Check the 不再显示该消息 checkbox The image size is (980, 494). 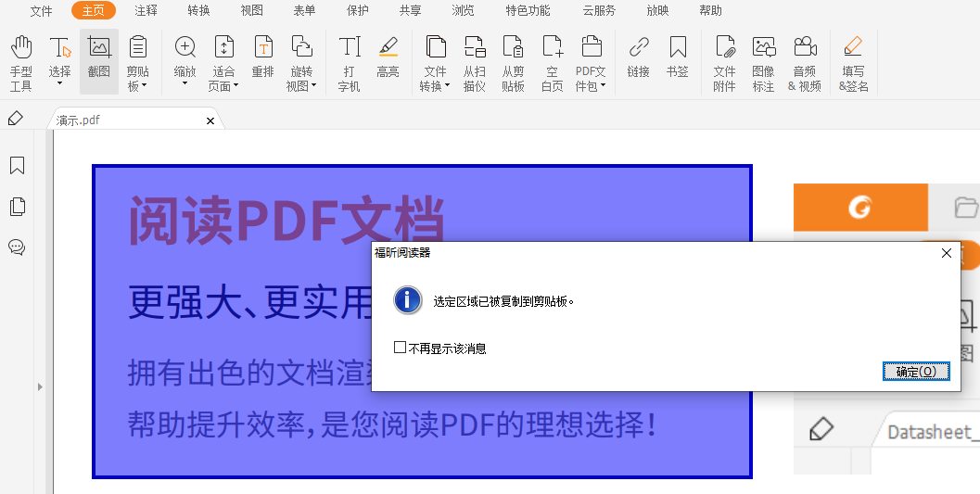pos(401,348)
